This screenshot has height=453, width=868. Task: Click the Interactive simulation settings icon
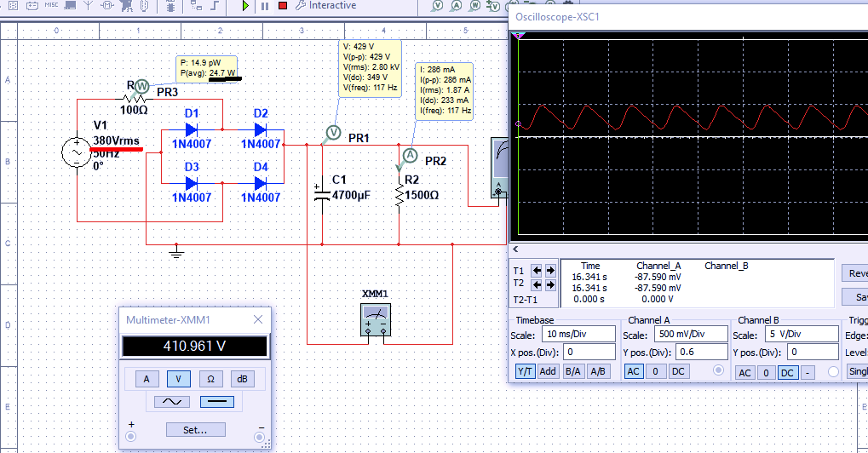click(302, 6)
